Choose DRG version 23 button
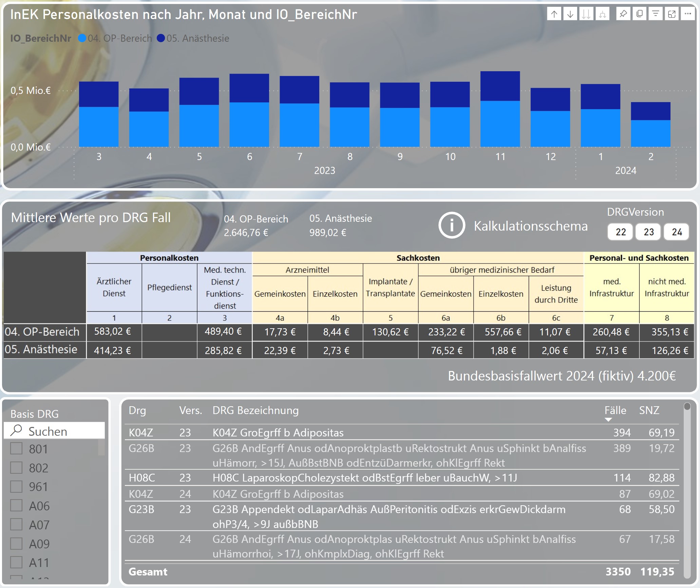 (x=648, y=232)
